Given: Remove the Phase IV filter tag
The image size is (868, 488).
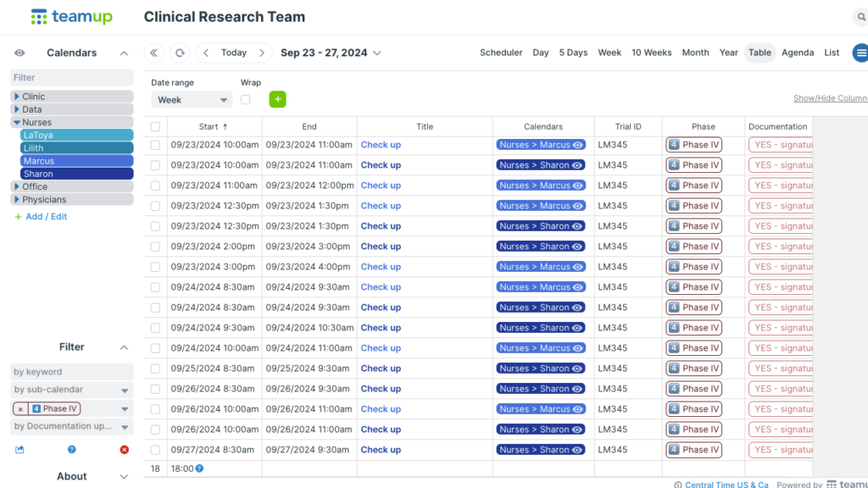Looking at the screenshot, I should 20,409.
